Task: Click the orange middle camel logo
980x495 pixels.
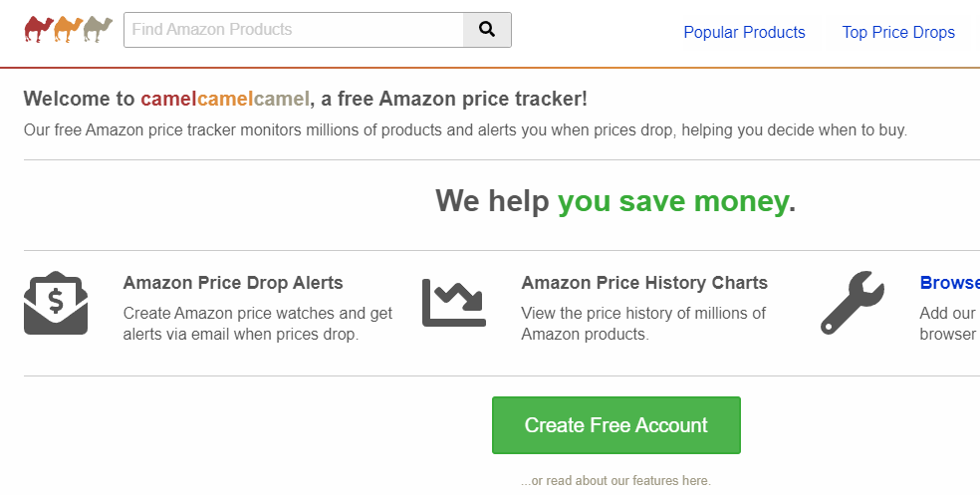Action: click(68, 29)
